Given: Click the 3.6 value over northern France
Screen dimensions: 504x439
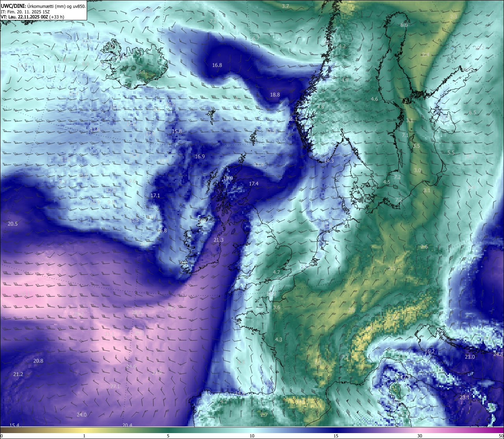Looking at the screenshot, I should point(276,307).
